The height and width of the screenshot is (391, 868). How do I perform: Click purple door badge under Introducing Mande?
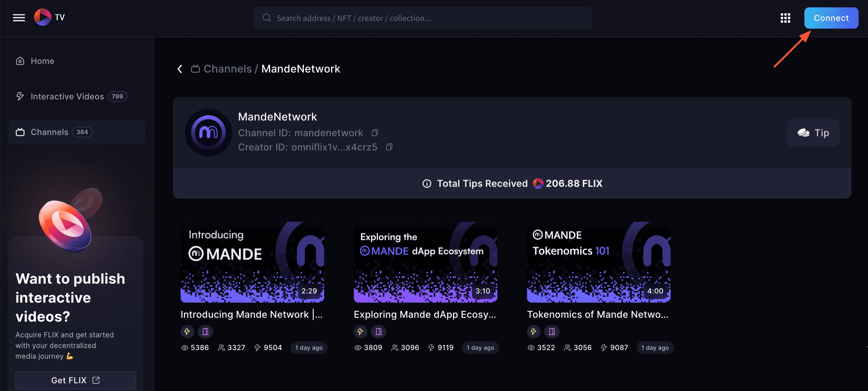click(x=205, y=332)
